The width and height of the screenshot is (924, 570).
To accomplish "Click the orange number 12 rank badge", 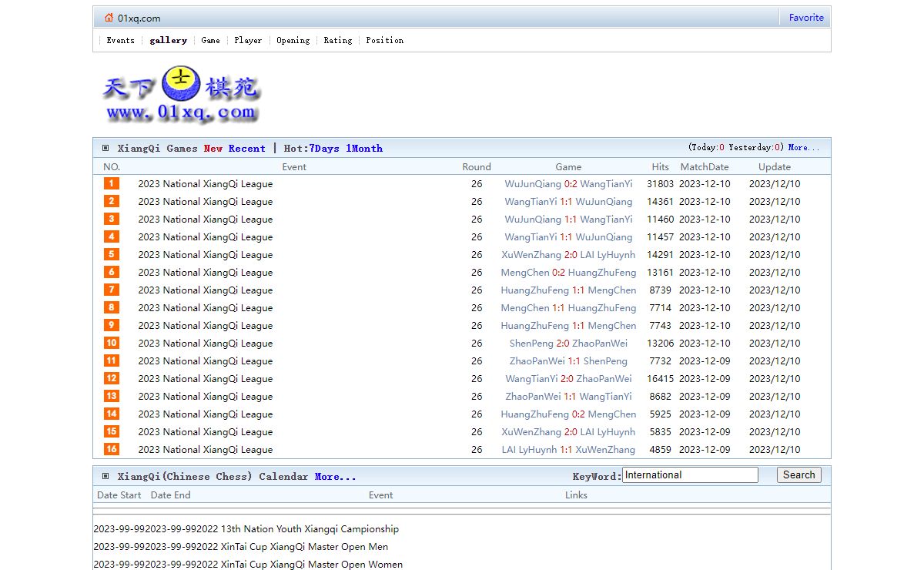I will 112,378.
